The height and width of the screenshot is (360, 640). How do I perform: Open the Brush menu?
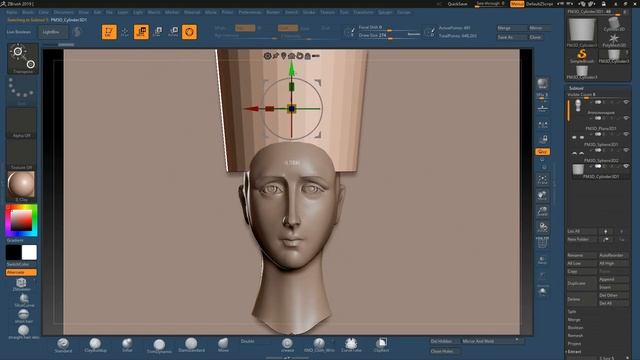click(x=28, y=12)
